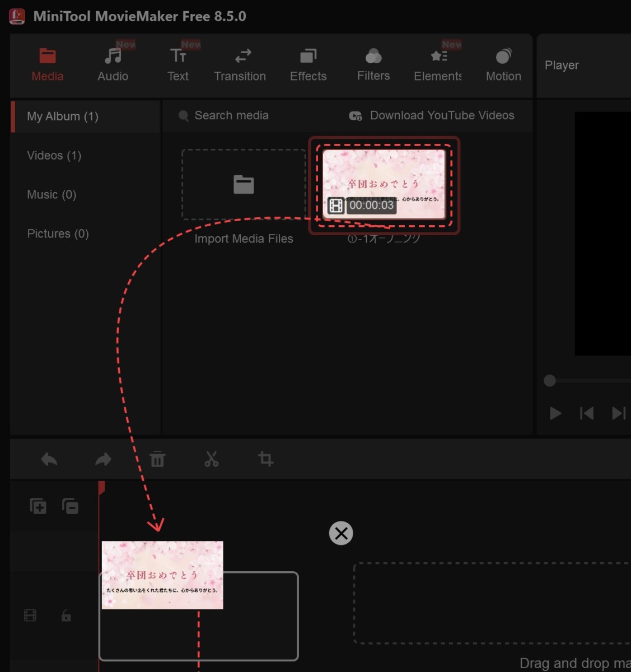Click the redo arrow icon

tap(103, 460)
